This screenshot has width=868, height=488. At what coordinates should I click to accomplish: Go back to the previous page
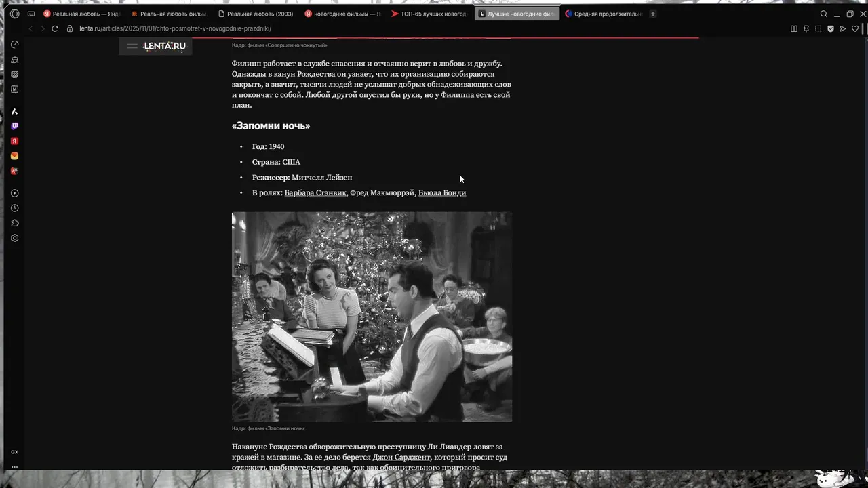[x=31, y=28]
